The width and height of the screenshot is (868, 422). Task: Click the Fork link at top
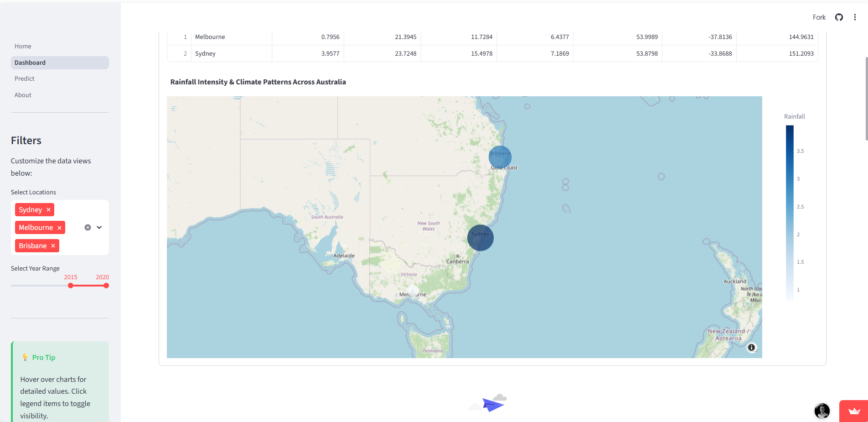tap(819, 17)
